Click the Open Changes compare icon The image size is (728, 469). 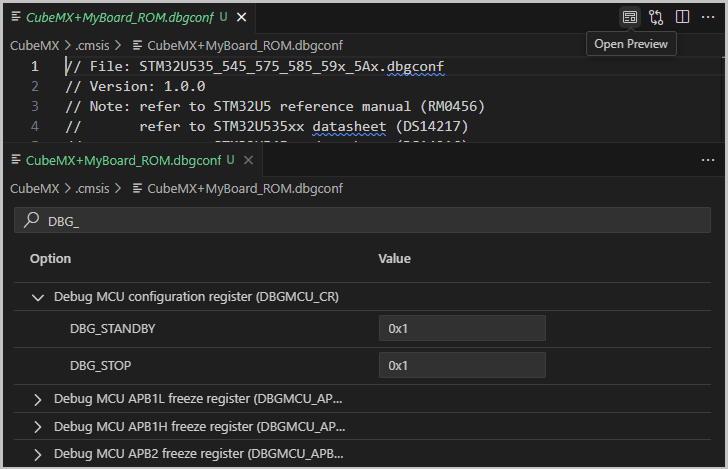coord(656,17)
